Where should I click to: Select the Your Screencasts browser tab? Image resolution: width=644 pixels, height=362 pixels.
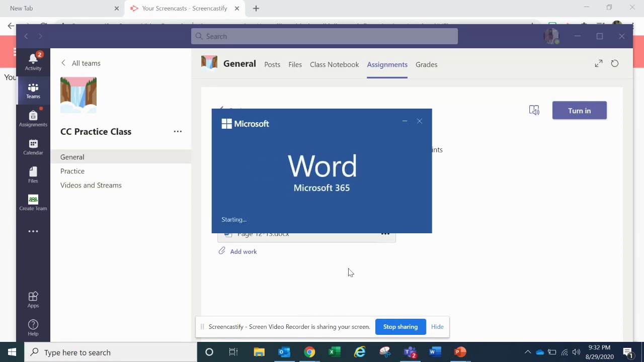184,9
